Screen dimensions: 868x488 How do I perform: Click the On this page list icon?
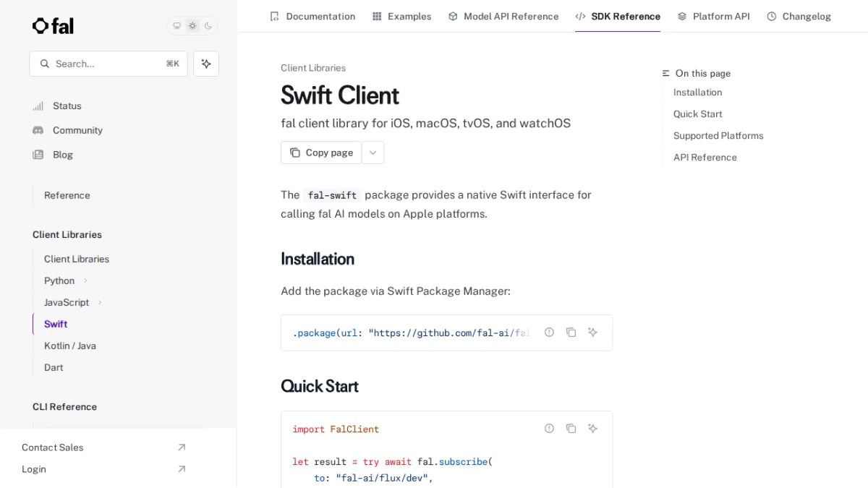click(666, 73)
